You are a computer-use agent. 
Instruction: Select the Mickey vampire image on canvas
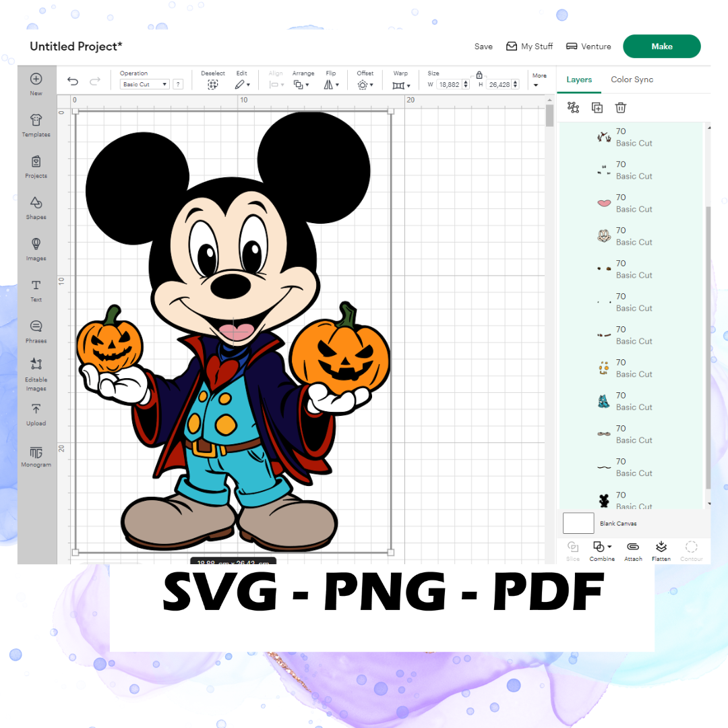[x=233, y=332]
